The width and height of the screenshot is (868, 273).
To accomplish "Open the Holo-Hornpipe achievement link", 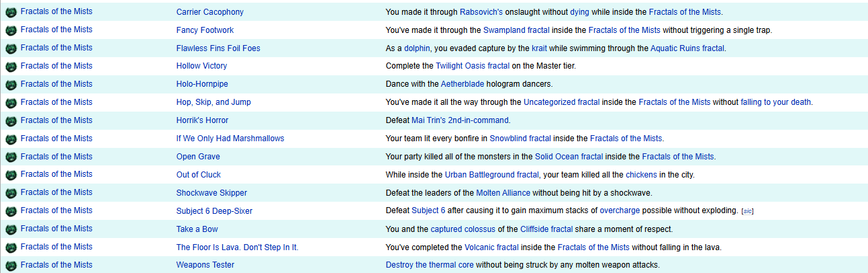I will click(201, 84).
